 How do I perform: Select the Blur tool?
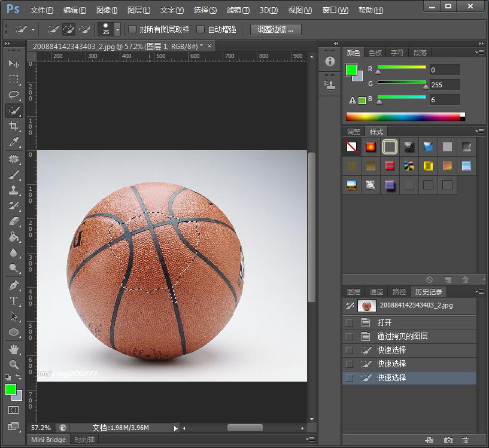coord(14,252)
